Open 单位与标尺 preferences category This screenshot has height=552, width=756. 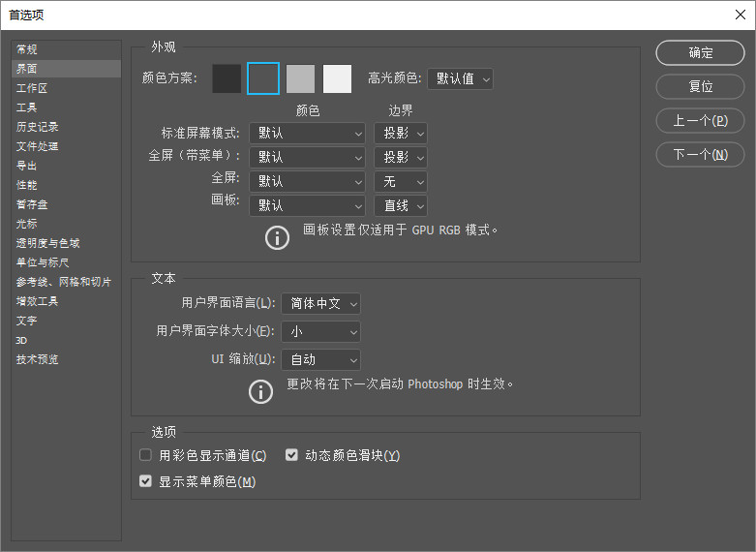(x=66, y=262)
